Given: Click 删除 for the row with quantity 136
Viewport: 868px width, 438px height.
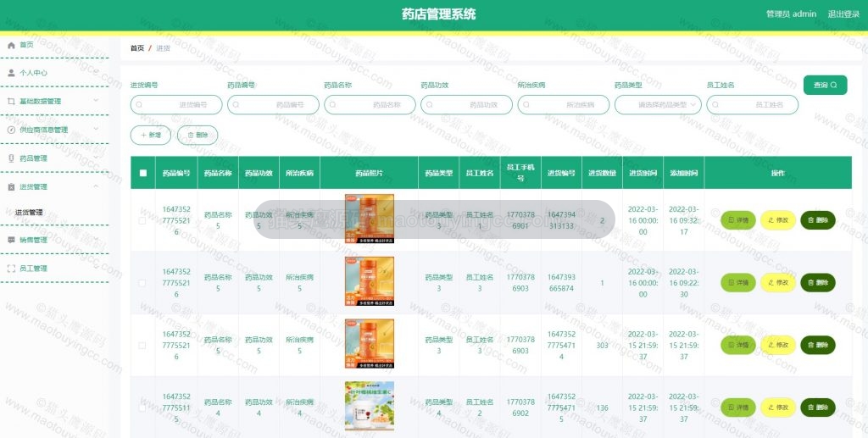Looking at the screenshot, I should (x=818, y=408).
